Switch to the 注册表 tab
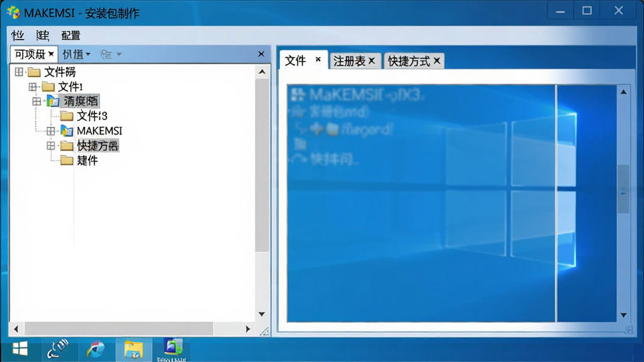The width and height of the screenshot is (644, 362). coord(349,61)
